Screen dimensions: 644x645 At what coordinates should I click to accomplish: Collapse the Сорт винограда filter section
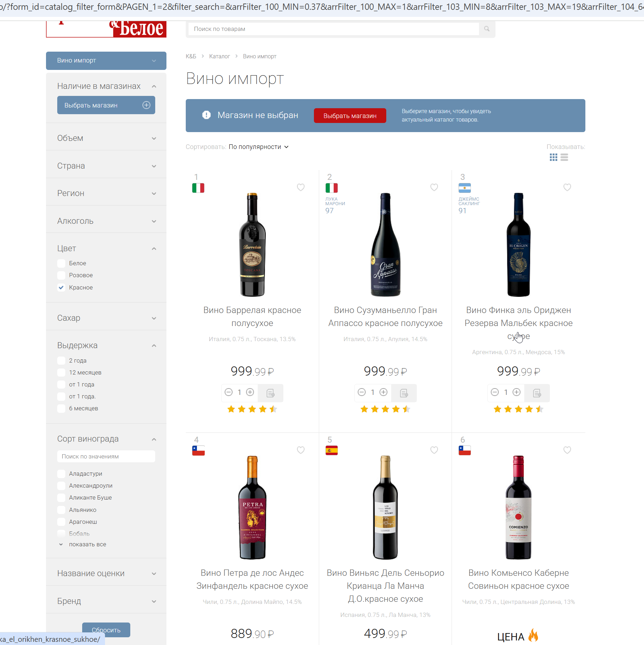[x=106, y=439]
